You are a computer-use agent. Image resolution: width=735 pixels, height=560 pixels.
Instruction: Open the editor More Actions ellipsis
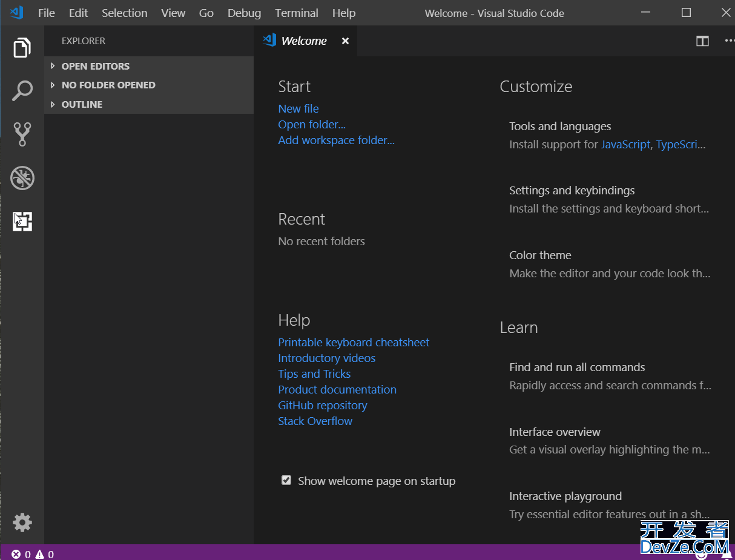point(730,41)
